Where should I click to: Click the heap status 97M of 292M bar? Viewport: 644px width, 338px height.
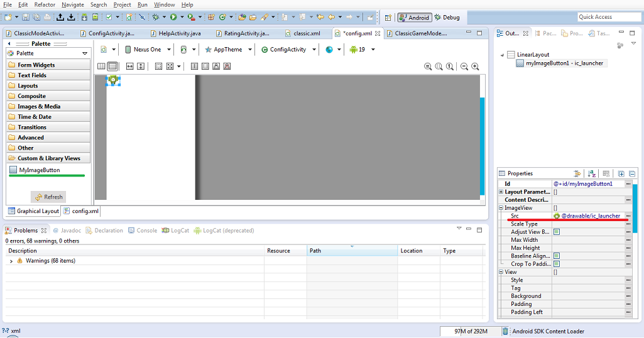coord(470,331)
